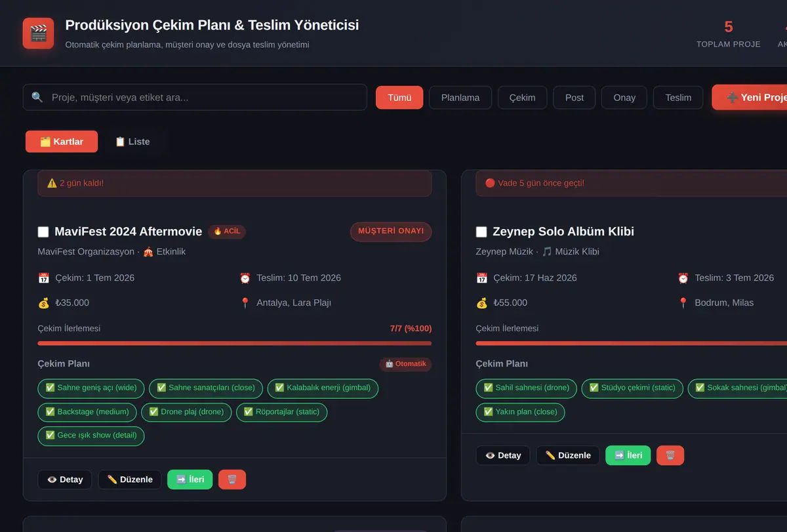The image size is (787, 532).
Task: Click the money bag icon beside ₺35.000
Action: [x=44, y=303]
